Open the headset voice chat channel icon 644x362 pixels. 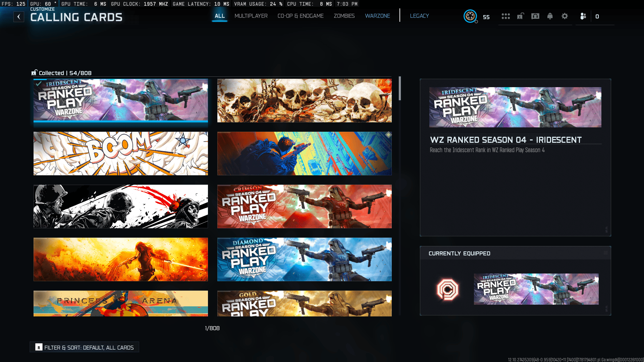tap(535, 16)
